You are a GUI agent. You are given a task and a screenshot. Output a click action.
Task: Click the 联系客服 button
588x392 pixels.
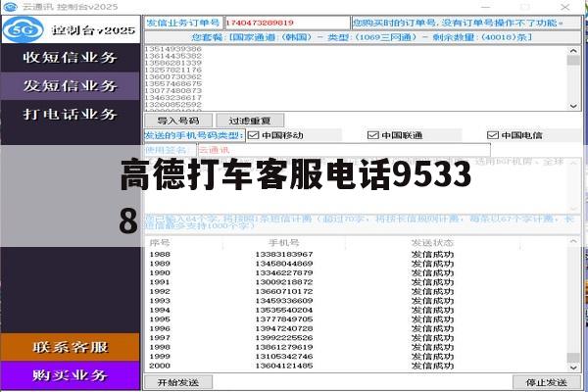pos(71,347)
